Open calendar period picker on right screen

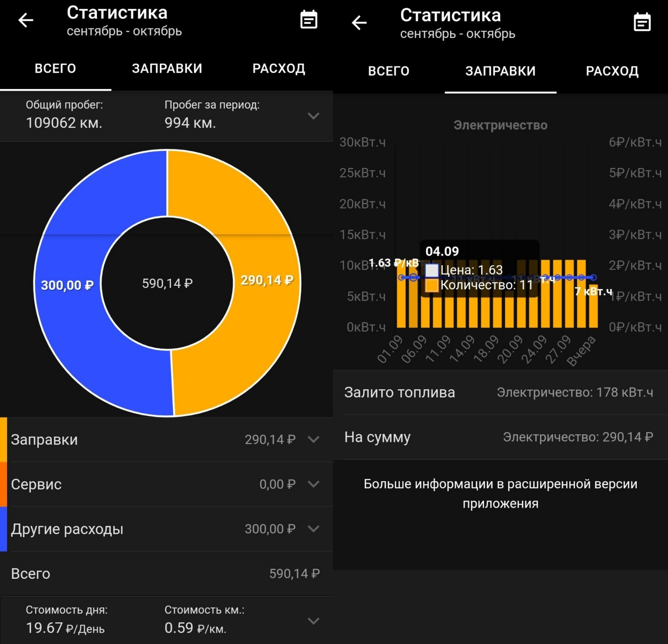[x=642, y=23]
